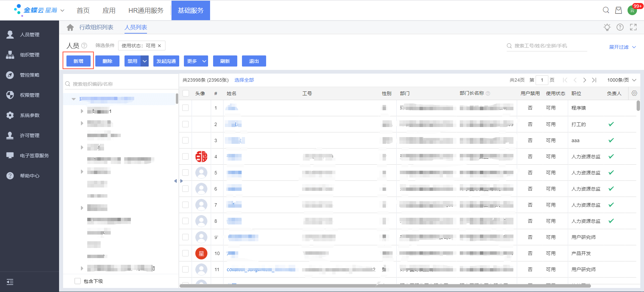Expand the 展开过滤 filter panel
Screen dimensions: 644x292
point(622,47)
